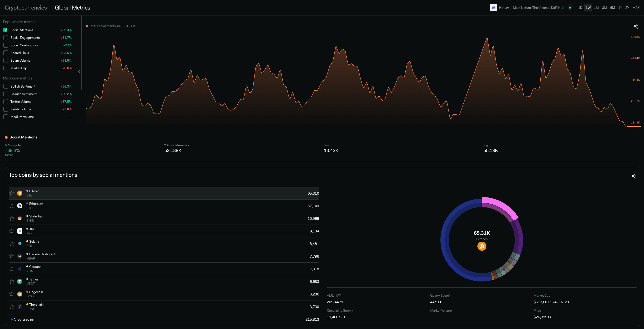Viewport: 644px width, 329px height.
Task: Collapse the metrics sidebar with the chevron
Action: click(79, 71)
